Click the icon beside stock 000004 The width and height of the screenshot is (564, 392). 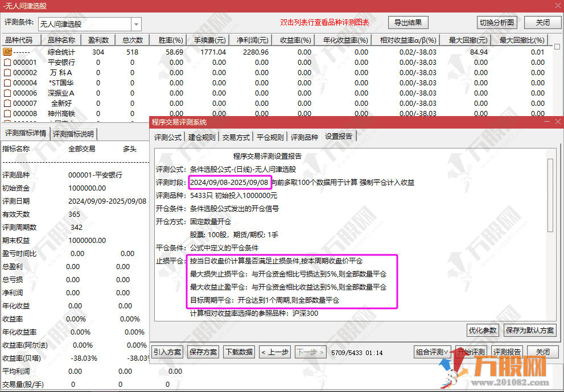[x=7, y=82]
